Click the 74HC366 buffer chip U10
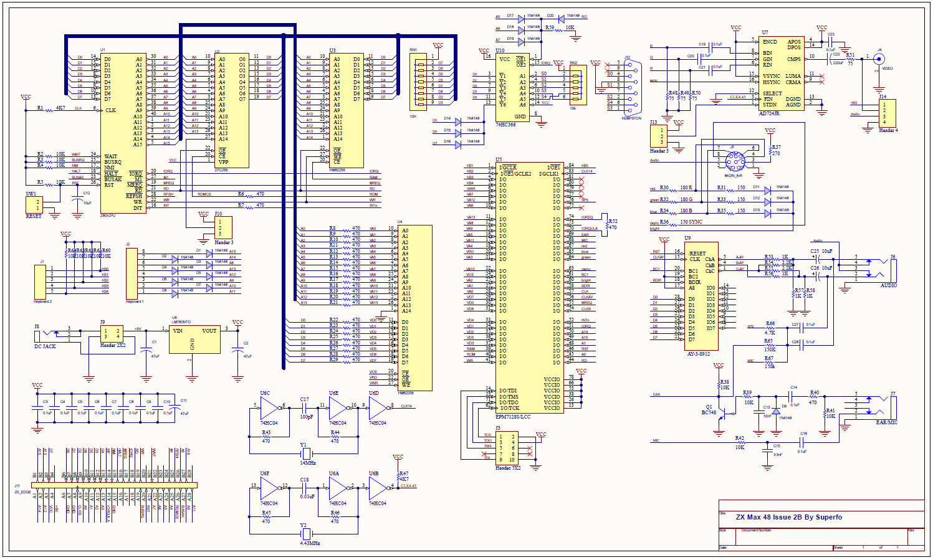This screenshot has width=933, height=560. [512, 88]
